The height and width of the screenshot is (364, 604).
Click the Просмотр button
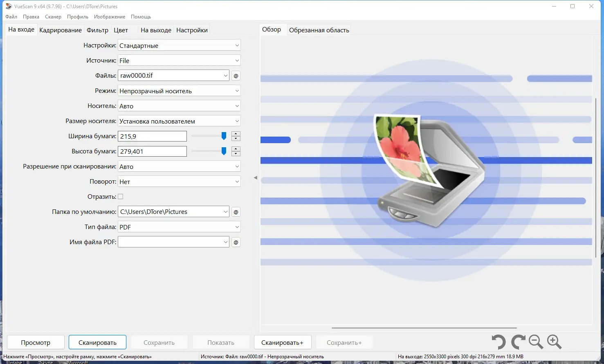click(x=36, y=342)
